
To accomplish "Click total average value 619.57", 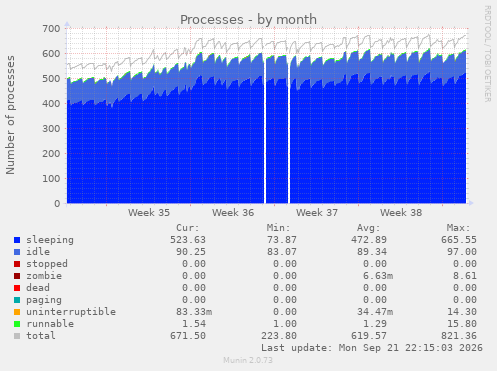I will [369, 336].
